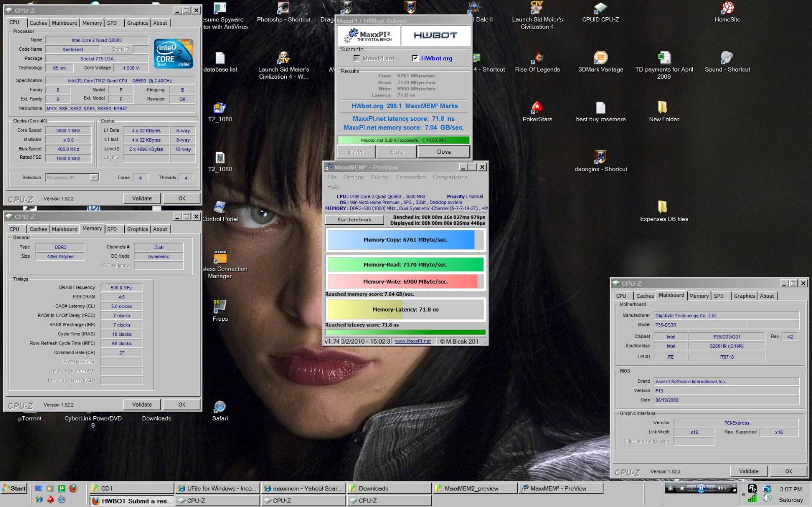
Task: Open the network connection tray icon
Action: (x=767, y=489)
